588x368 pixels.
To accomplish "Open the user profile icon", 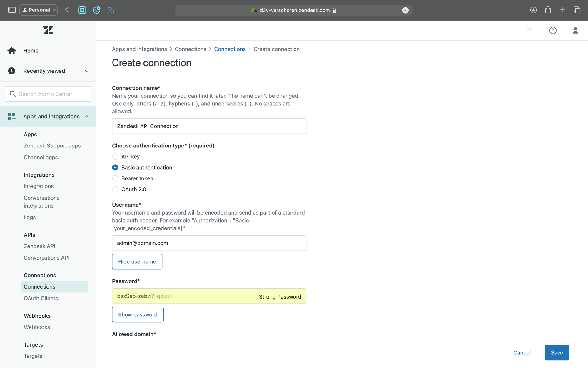I will tap(575, 30).
